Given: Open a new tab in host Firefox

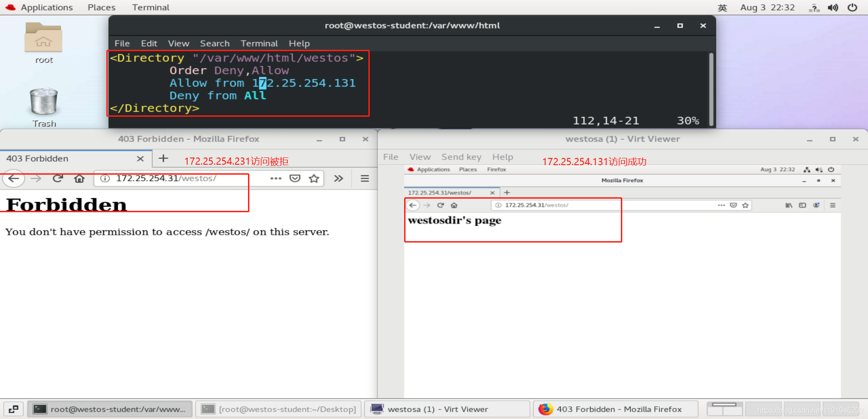Looking at the screenshot, I should pyautogui.click(x=163, y=158).
